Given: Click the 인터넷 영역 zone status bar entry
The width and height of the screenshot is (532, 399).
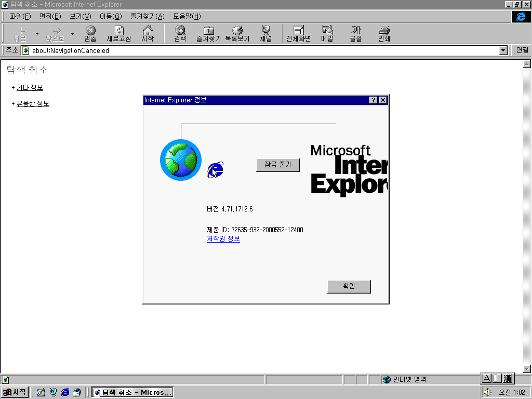Looking at the screenshot, I should (404, 379).
